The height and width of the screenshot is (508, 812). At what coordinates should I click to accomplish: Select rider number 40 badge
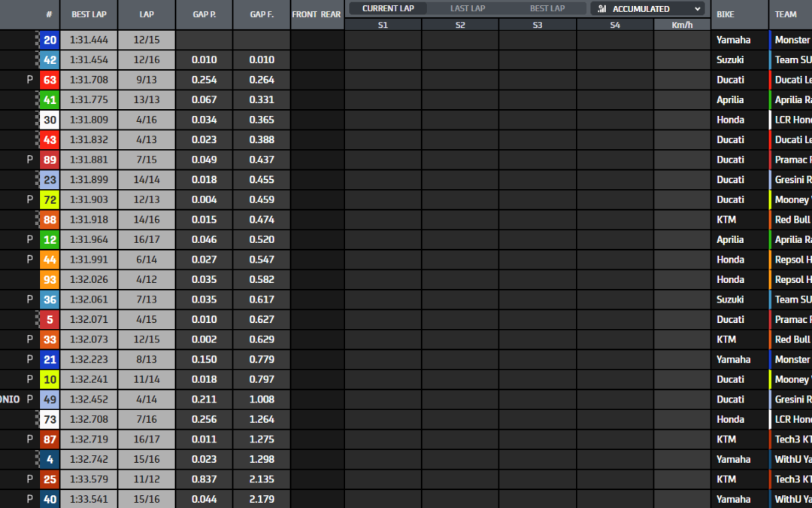coord(50,499)
